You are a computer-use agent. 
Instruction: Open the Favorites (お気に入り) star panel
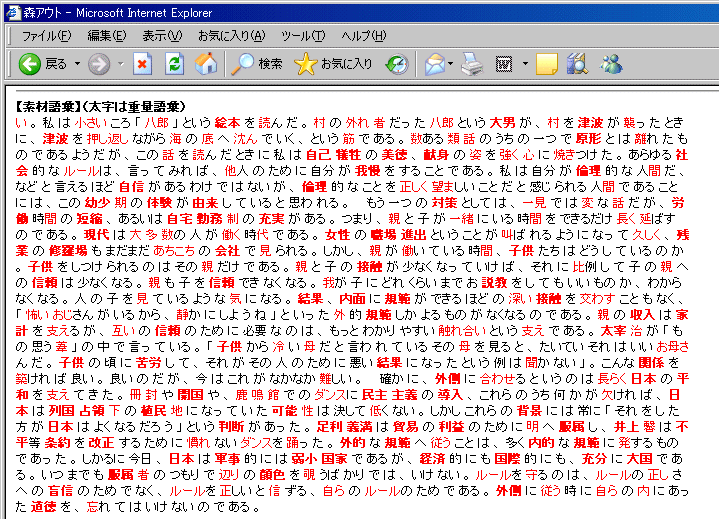click(333, 64)
